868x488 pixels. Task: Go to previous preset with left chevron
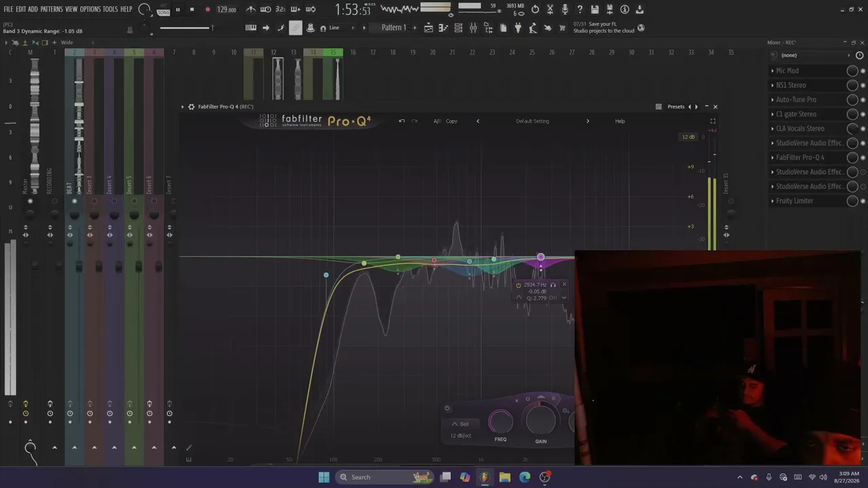(477, 121)
